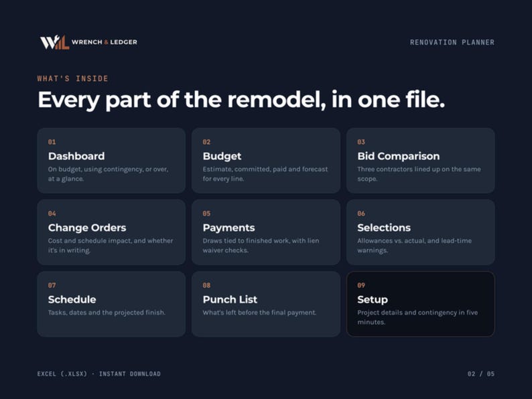
Task: Select the Selections card title
Action: (384, 228)
